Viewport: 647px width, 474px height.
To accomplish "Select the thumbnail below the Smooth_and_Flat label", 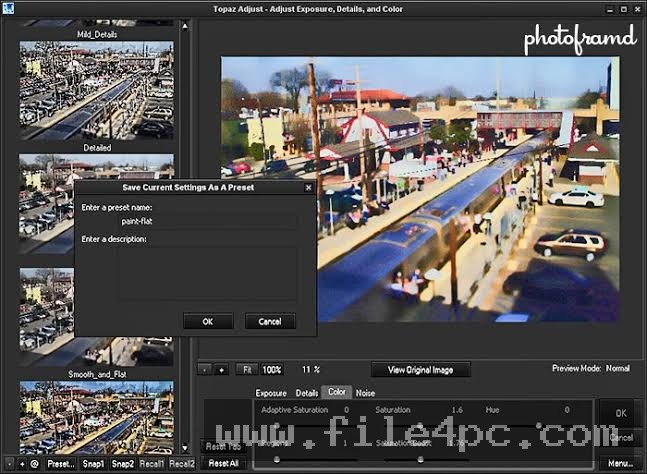I will coord(97,417).
